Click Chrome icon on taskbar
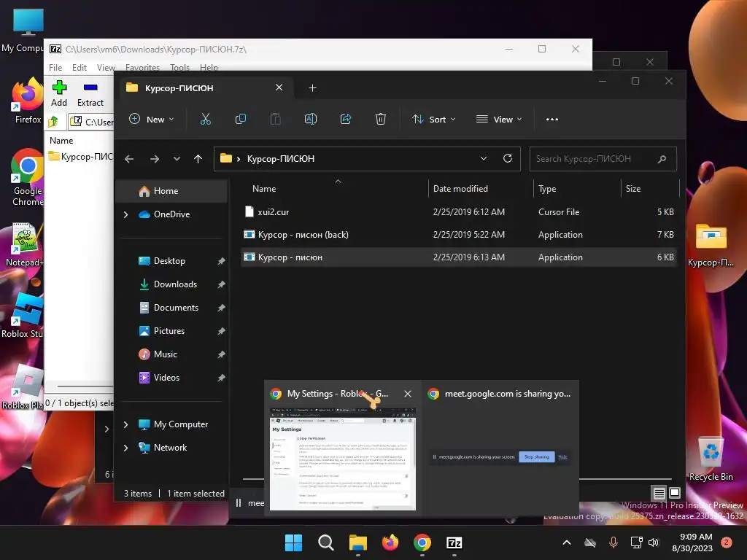 [422, 542]
